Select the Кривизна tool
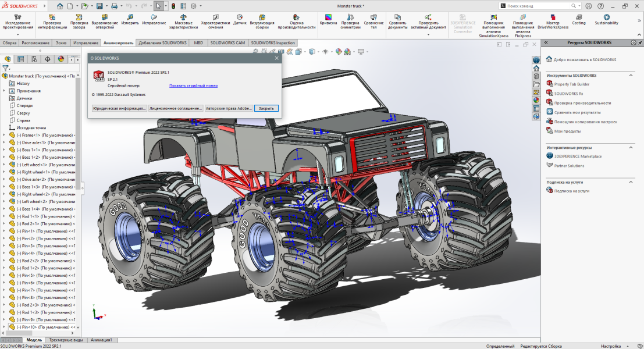This screenshot has height=349, width=644. click(328, 19)
